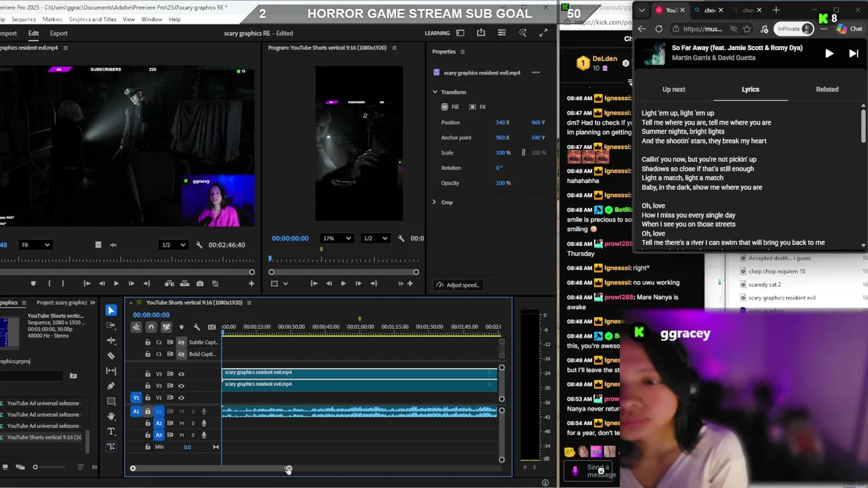Select the Selection tool in the timeline toolbar
The image size is (868, 488).
[x=111, y=310]
